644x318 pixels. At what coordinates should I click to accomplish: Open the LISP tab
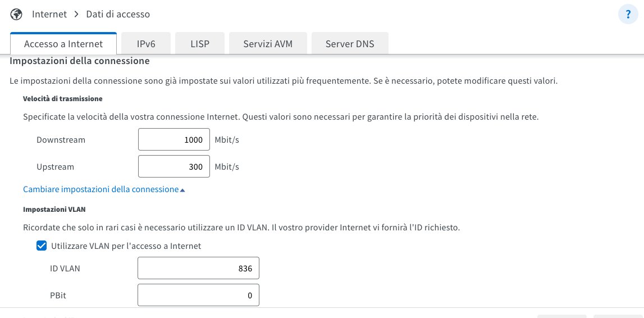click(x=200, y=44)
